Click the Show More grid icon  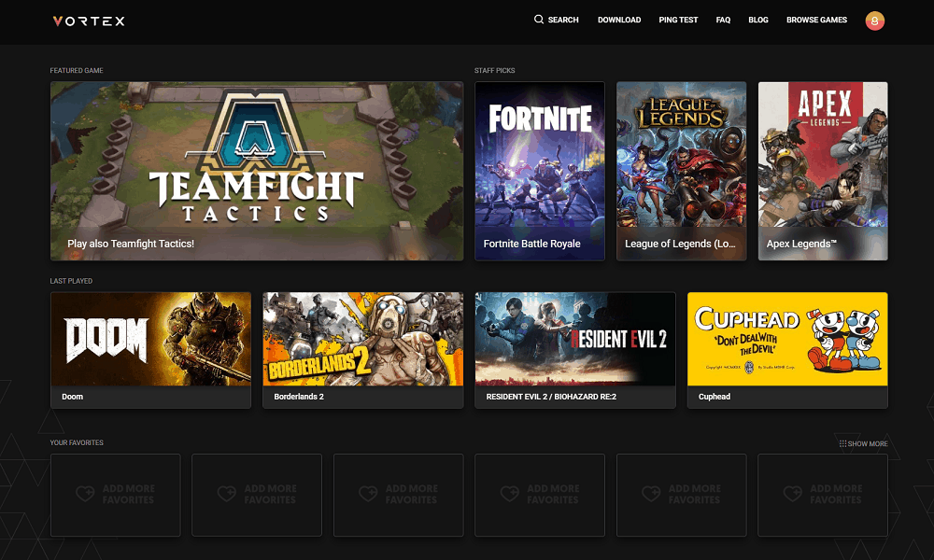pyautogui.click(x=842, y=444)
